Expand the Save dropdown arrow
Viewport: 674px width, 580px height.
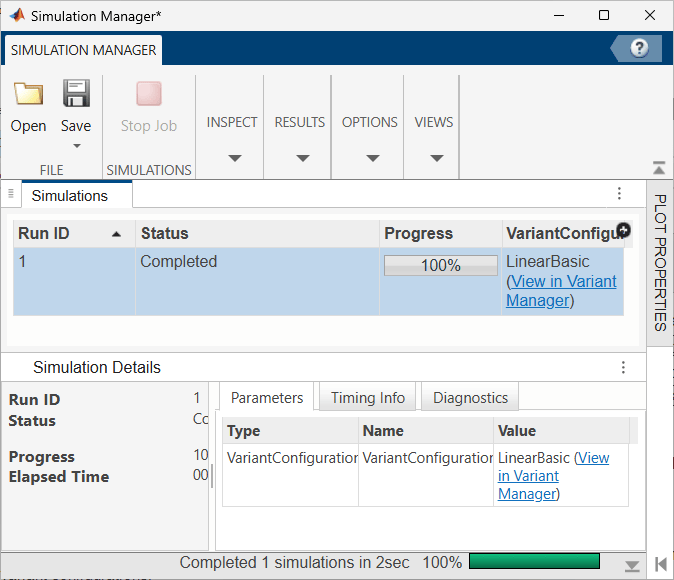(77, 146)
